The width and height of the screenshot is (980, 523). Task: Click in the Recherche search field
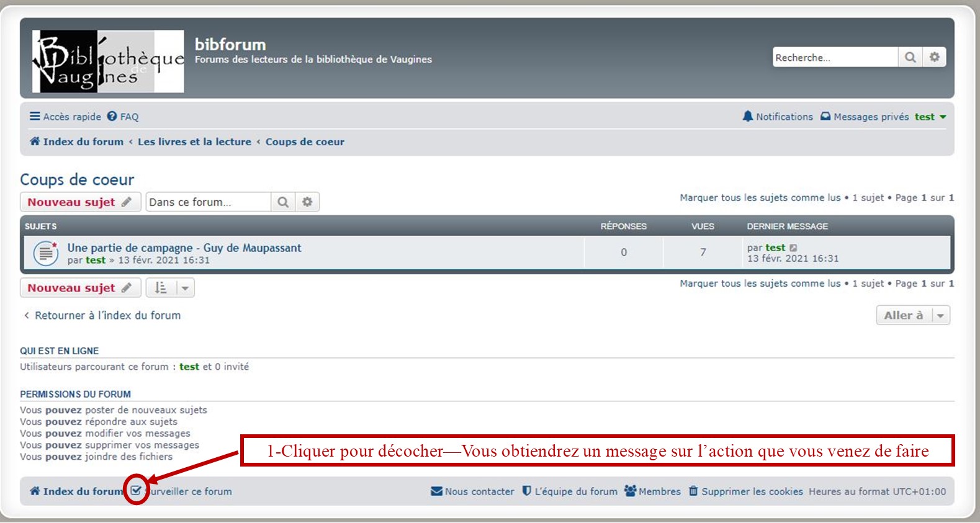(x=834, y=57)
